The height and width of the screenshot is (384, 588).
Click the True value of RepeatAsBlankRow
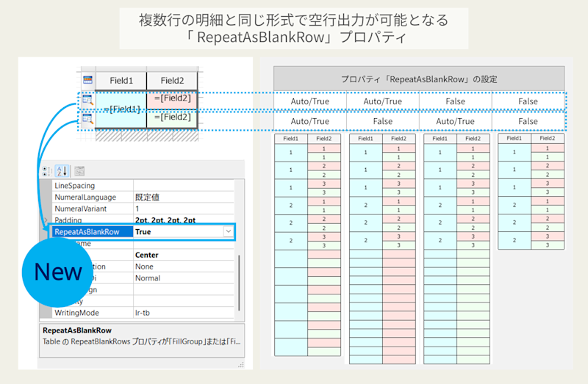coord(143,232)
